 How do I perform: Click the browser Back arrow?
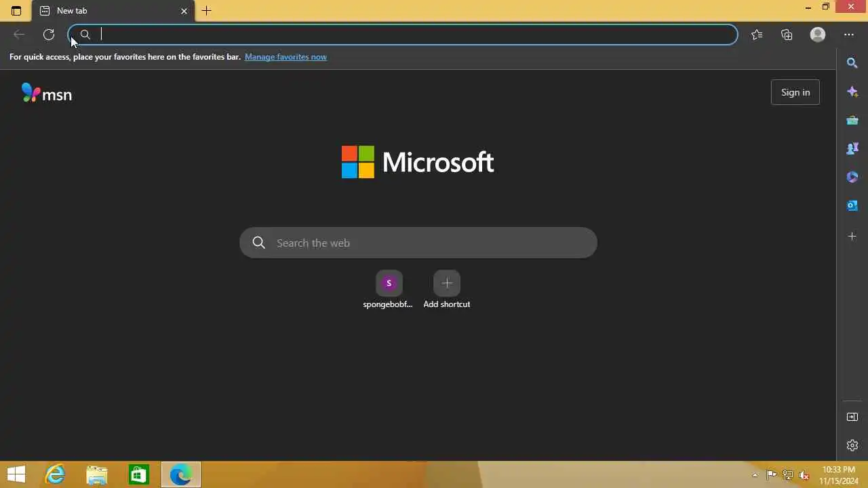coord(19,35)
